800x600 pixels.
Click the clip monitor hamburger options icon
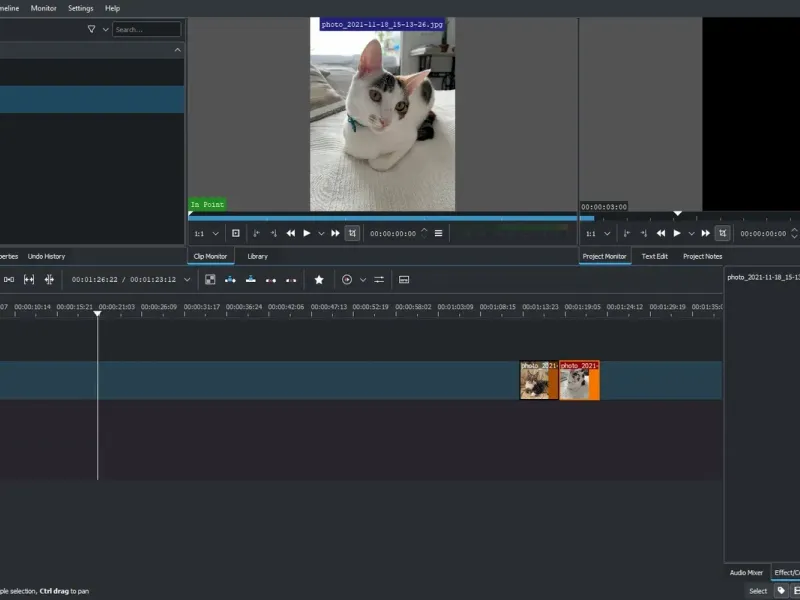click(438, 233)
